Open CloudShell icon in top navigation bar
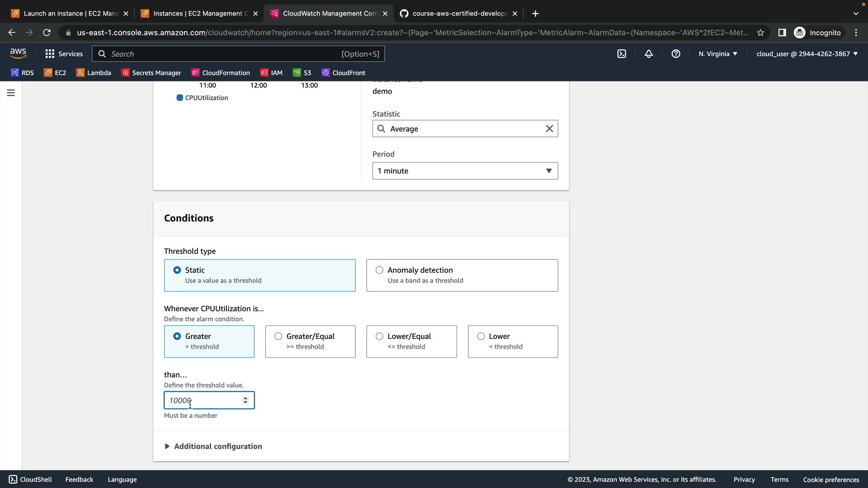This screenshot has width=868, height=488. click(x=622, y=54)
